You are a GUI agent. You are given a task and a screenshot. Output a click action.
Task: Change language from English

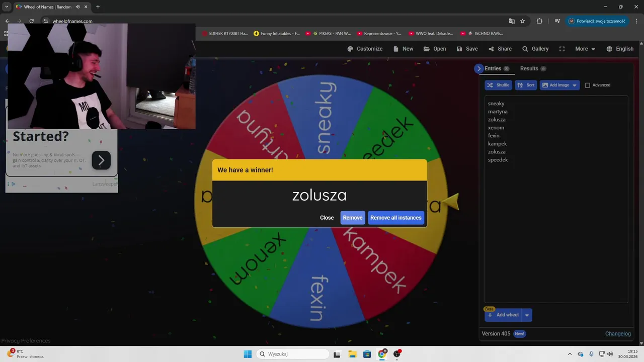click(x=620, y=49)
